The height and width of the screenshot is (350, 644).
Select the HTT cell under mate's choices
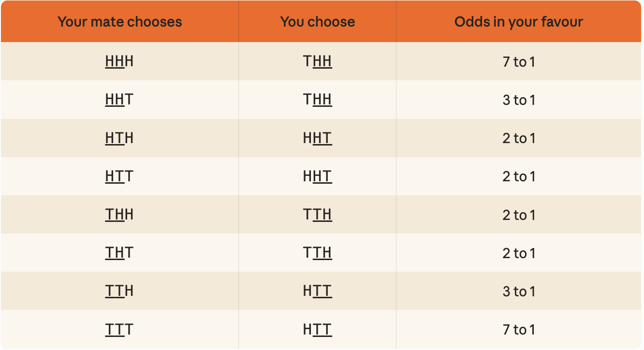(119, 176)
